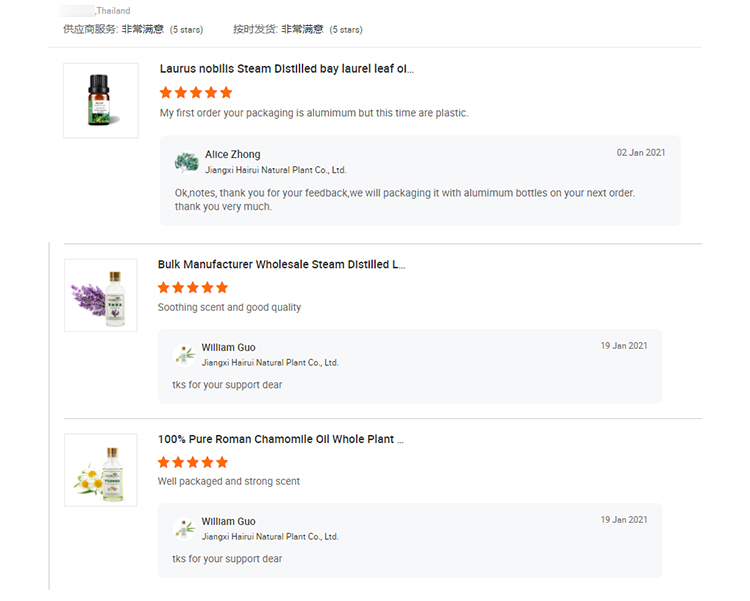Click the star rating under the bay laurel review
The image size is (750, 601).
pyautogui.click(x=196, y=93)
